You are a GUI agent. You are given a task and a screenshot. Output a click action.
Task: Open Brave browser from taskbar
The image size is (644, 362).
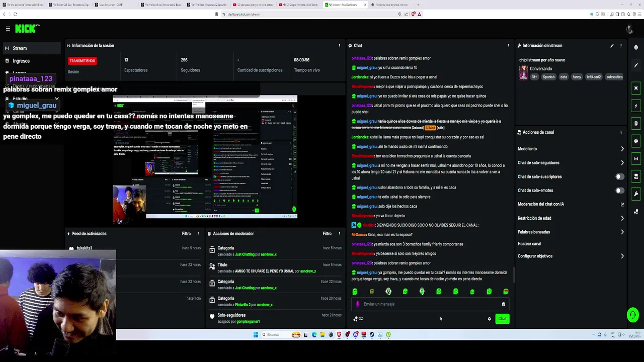pyautogui.click(x=339, y=335)
